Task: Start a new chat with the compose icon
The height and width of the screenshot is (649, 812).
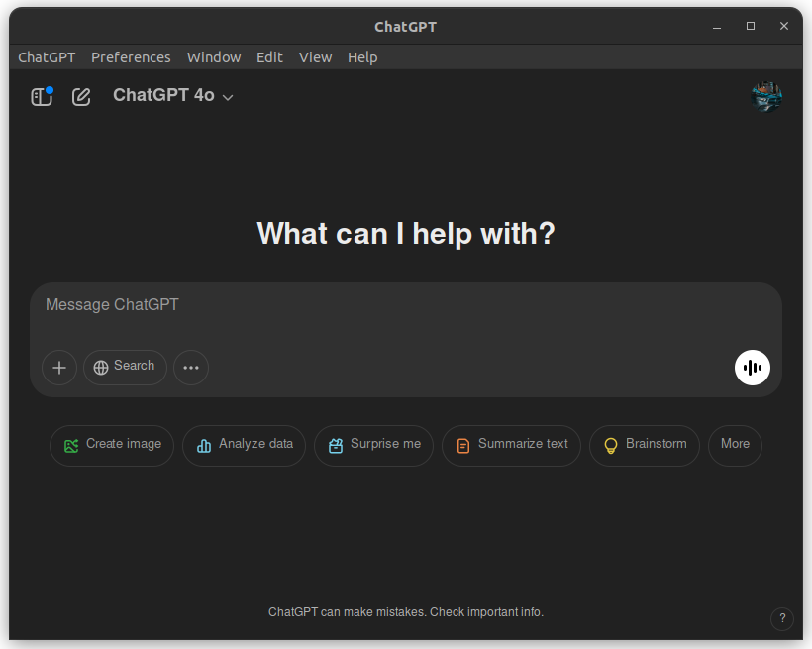Action: 81,97
